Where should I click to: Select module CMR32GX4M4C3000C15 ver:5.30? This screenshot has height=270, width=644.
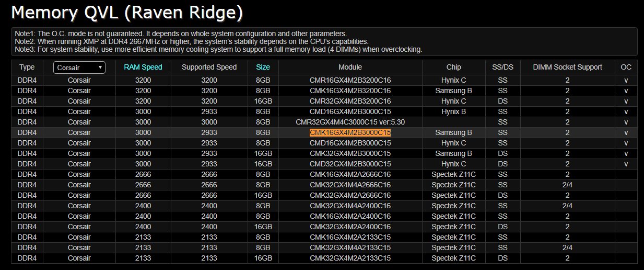350,122
